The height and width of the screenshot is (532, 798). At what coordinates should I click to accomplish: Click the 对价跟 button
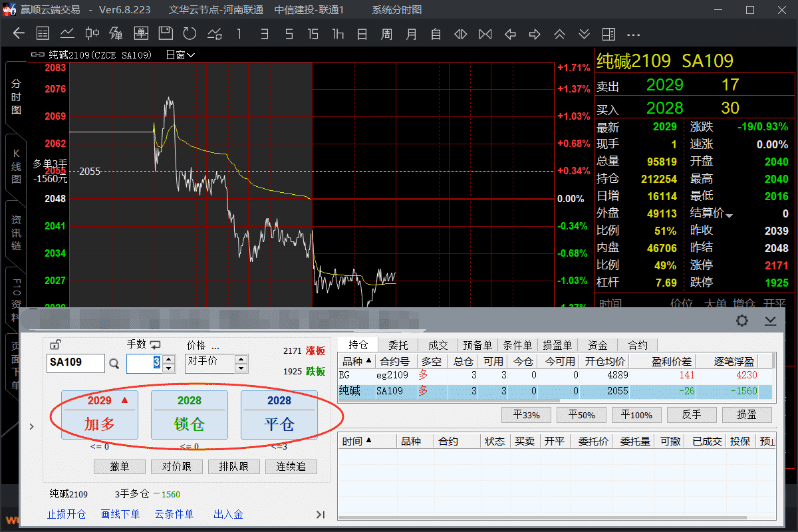coord(177,467)
